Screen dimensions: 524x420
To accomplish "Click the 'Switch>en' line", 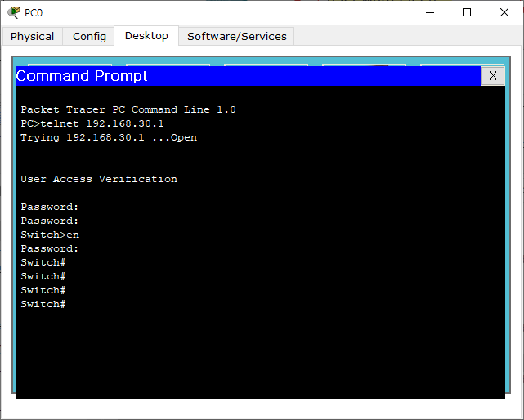I will click(50, 235).
